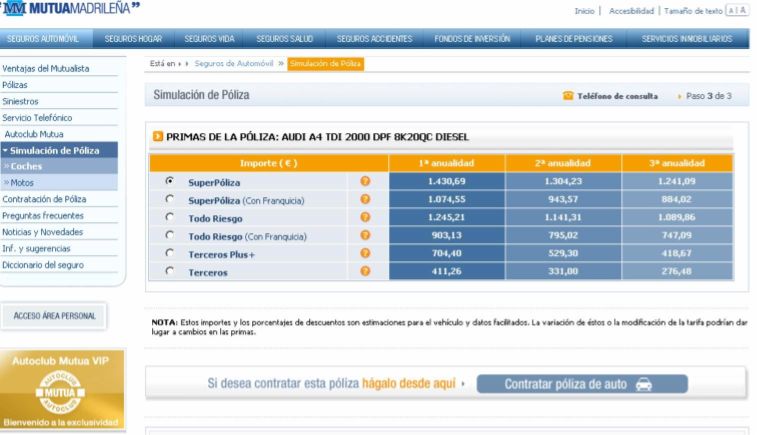Open Preguntas frecuentes sidebar link
This screenshot has width=757, height=435.
[x=43, y=215]
